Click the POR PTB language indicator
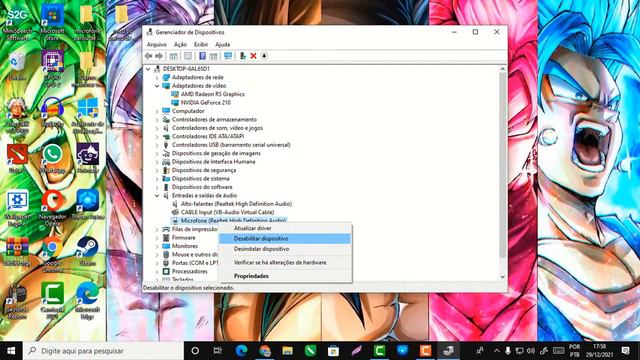Screen dimensions: 640x360 point(575,351)
